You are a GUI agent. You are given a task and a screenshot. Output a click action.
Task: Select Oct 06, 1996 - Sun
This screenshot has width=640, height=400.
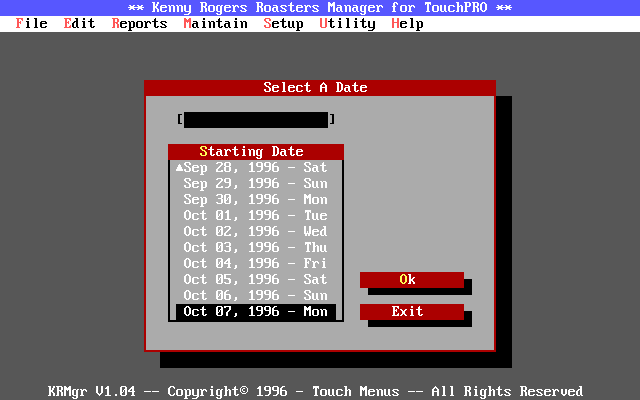(256, 296)
